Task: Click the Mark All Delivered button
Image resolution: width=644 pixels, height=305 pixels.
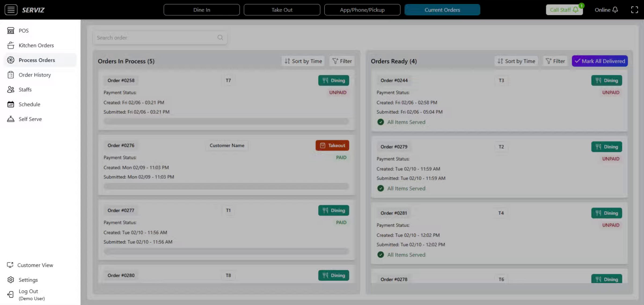Action: [x=600, y=61]
